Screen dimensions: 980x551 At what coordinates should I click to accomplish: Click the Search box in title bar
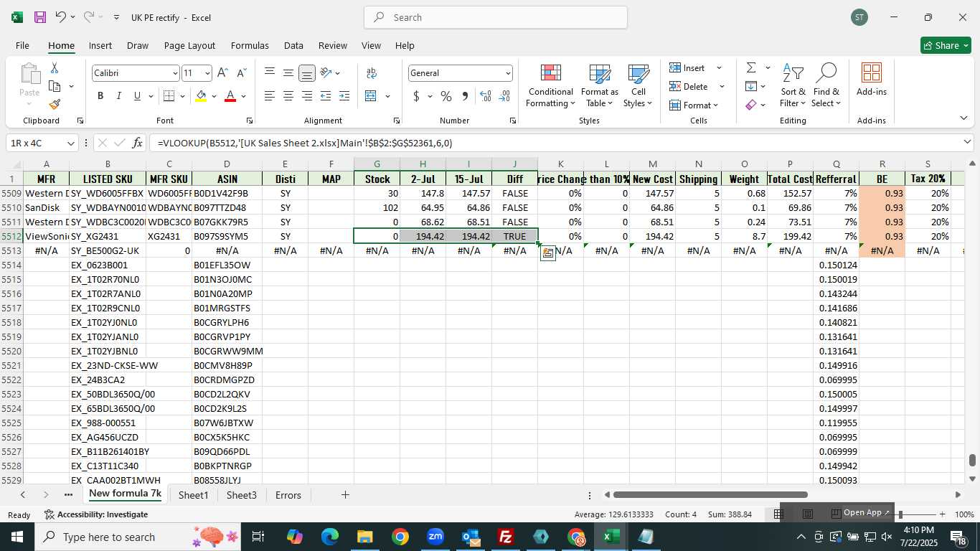pyautogui.click(x=496, y=17)
